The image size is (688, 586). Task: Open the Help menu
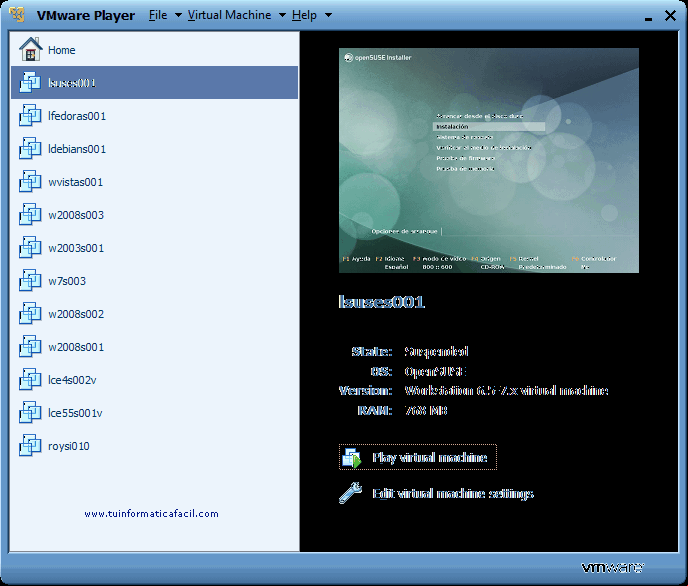pos(304,15)
